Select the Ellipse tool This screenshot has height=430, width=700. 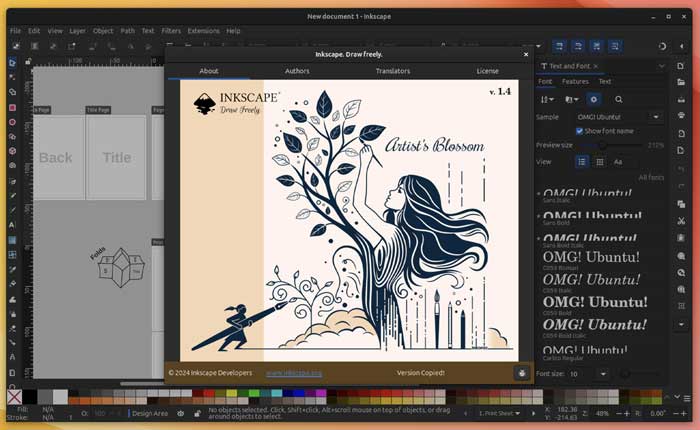tap(12, 122)
